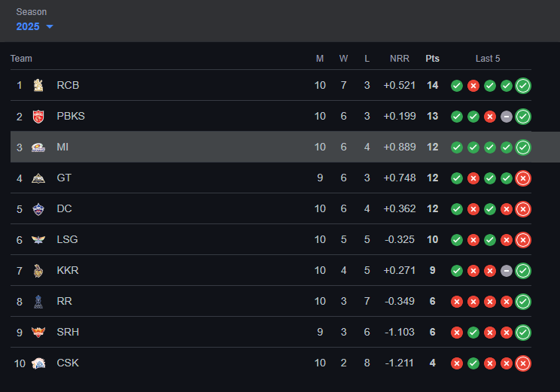560x392 pixels.
Task: Click the NRR column header
Action: 400,59
